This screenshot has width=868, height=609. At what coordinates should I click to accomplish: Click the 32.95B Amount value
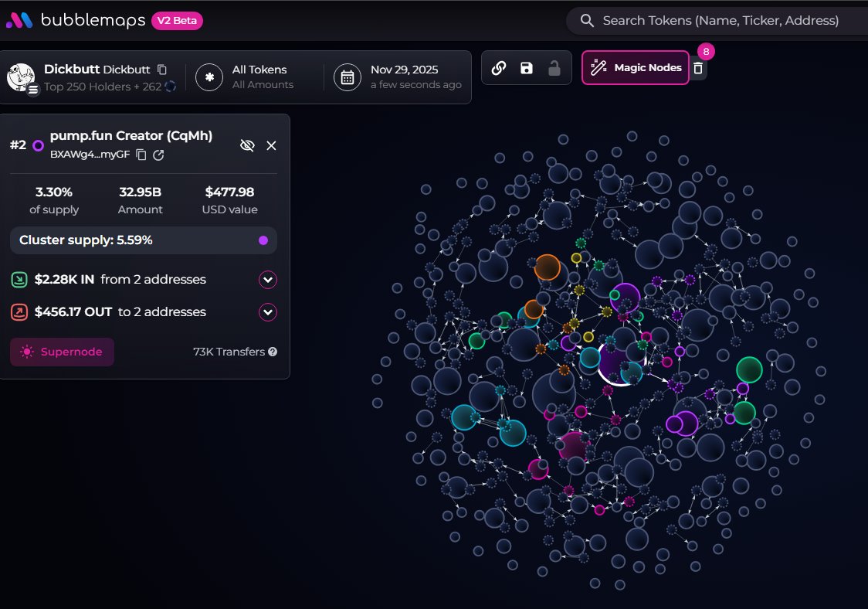pos(140,192)
